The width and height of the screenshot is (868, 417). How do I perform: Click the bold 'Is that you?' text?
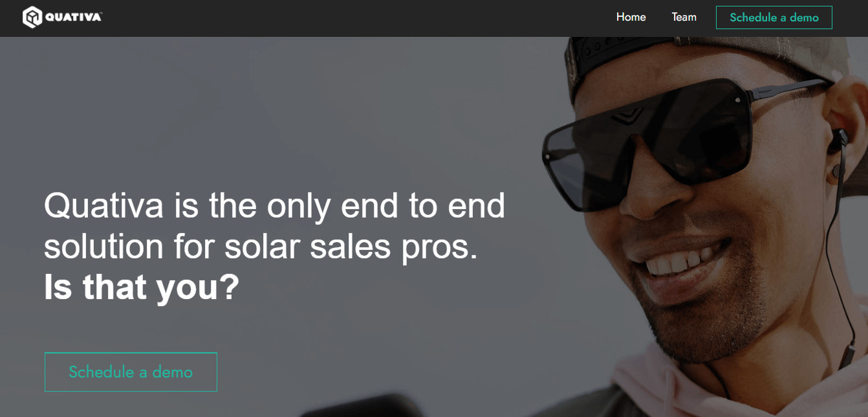pyautogui.click(x=142, y=287)
